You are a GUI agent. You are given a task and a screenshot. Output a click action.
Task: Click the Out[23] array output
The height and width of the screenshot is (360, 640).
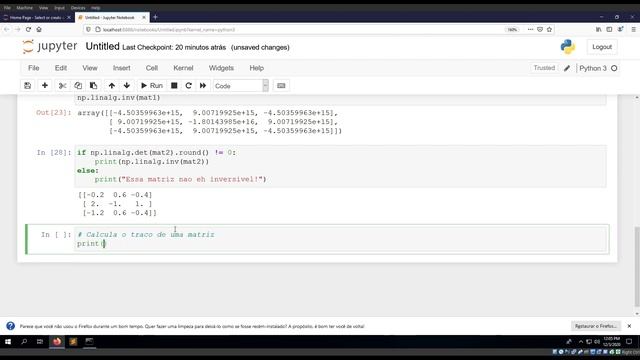click(x=209, y=122)
